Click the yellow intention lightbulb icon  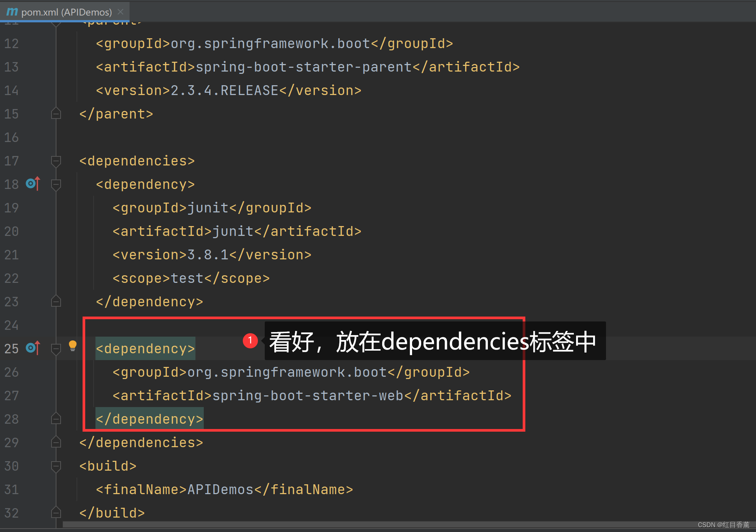click(x=73, y=345)
